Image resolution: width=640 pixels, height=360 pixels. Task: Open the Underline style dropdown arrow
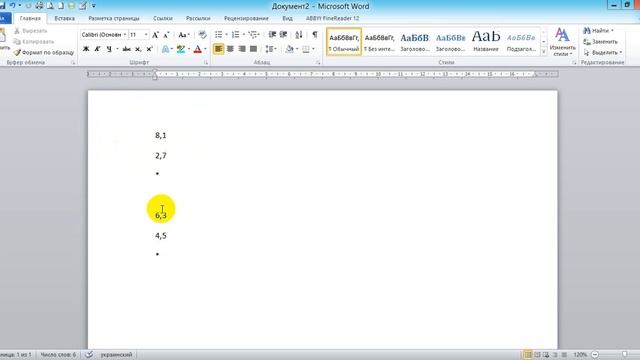pyautogui.click(x=117, y=49)
